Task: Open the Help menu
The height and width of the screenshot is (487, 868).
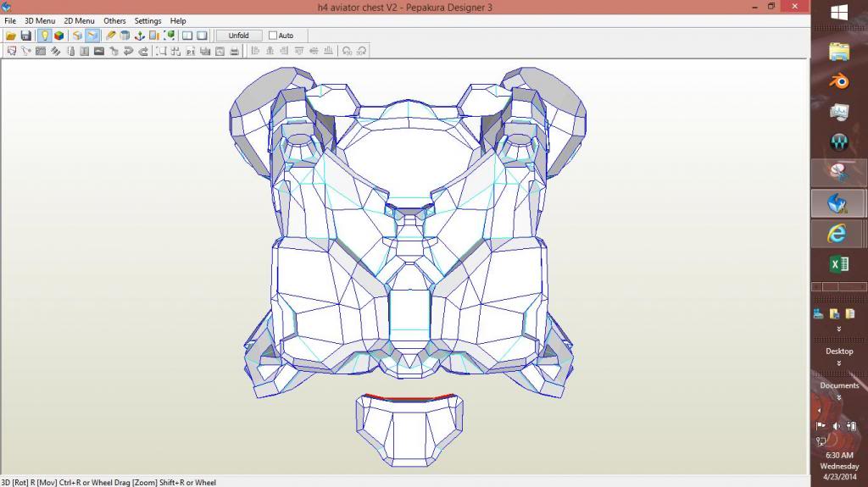Action: (x=178, y=20)
